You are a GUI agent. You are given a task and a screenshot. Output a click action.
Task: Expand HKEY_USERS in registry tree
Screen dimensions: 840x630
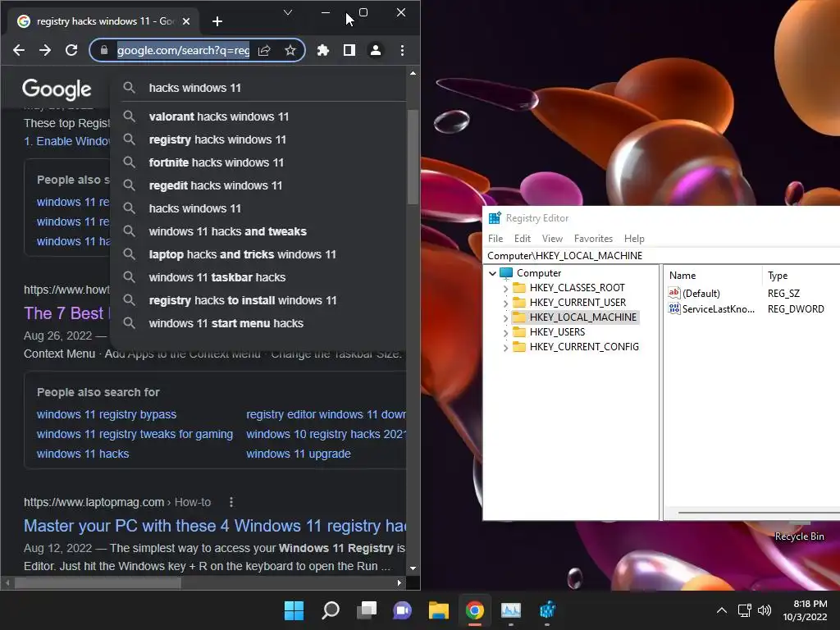coord(505,333)
